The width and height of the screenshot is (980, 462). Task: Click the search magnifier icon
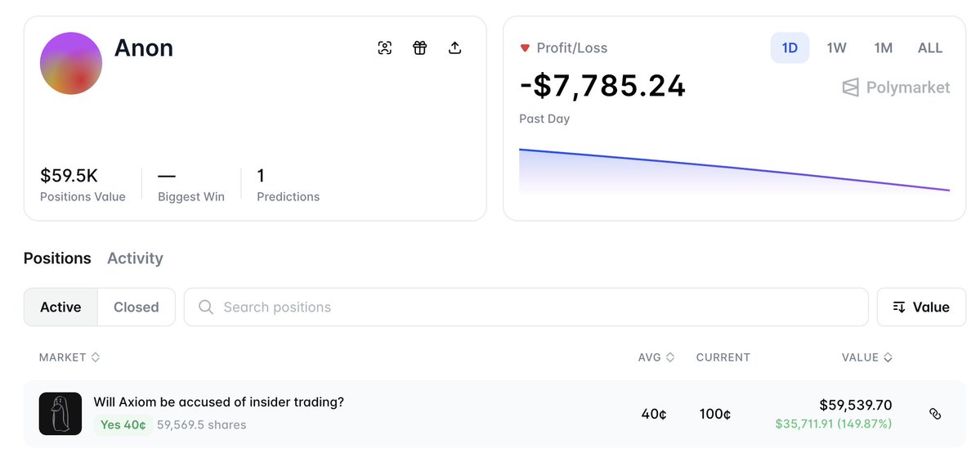click(x=207, y=307)
